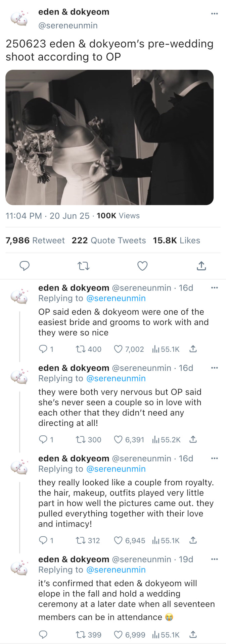Like the 'easiest bride and grooms' reply
Image resolution: width=226 pixels, height=644 pixels.
(118, 349)
